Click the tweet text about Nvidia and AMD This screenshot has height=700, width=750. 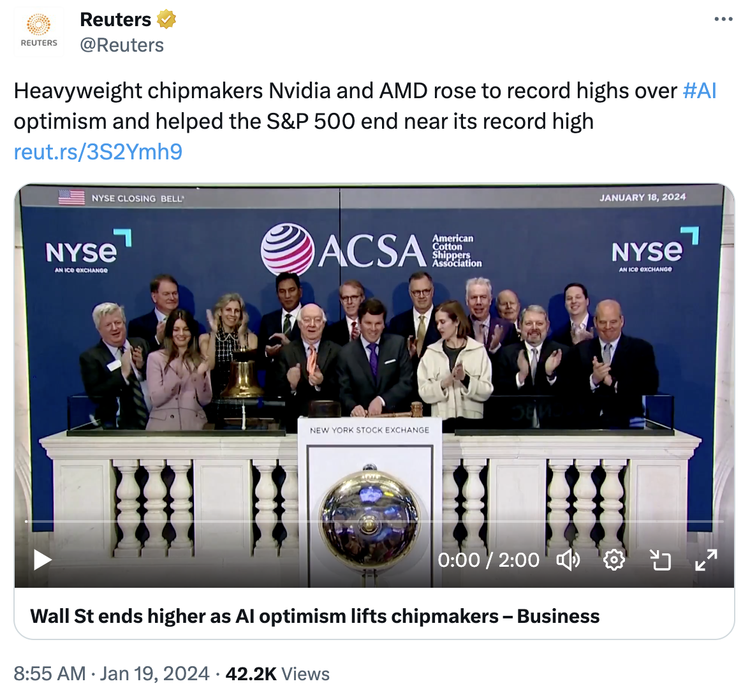pos(344,106)
